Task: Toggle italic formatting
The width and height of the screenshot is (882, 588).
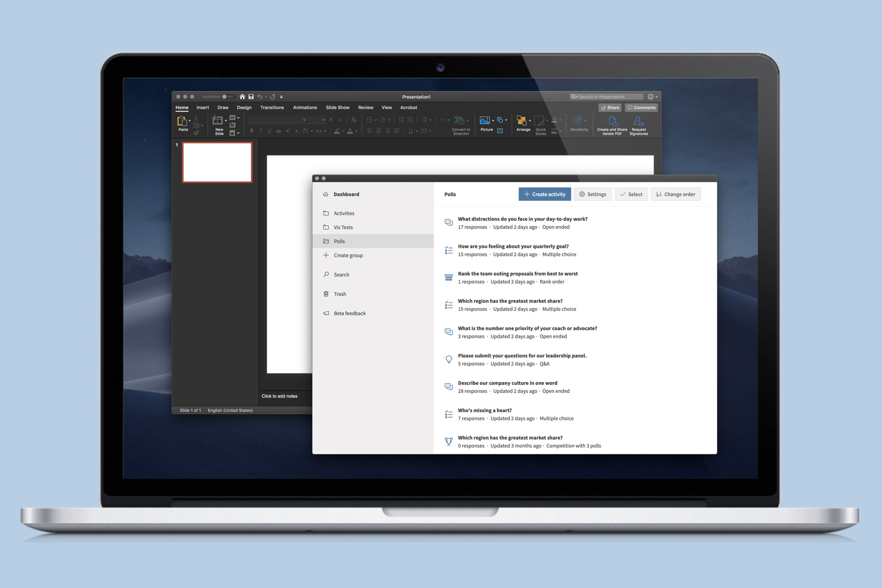Action: (x=260, y=130)
